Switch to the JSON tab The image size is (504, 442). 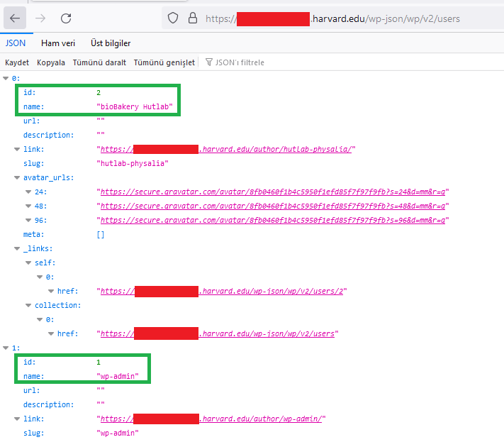tap(16, 43)
